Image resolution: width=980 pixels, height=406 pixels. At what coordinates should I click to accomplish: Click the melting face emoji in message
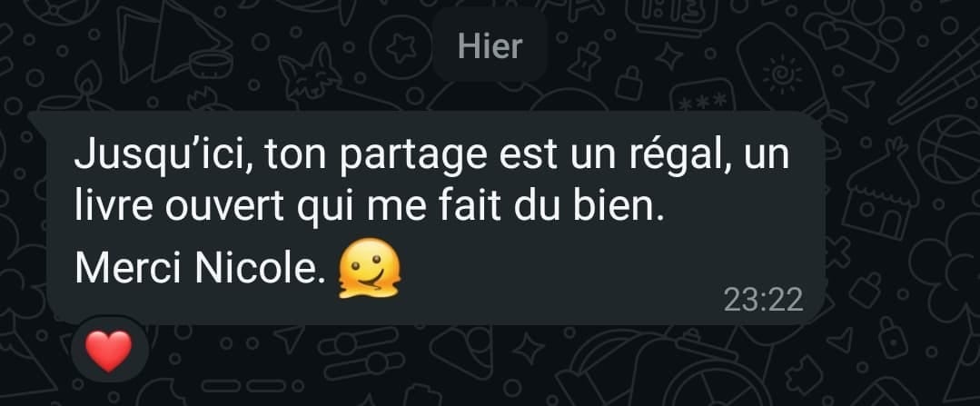click(x=369, y=268)
